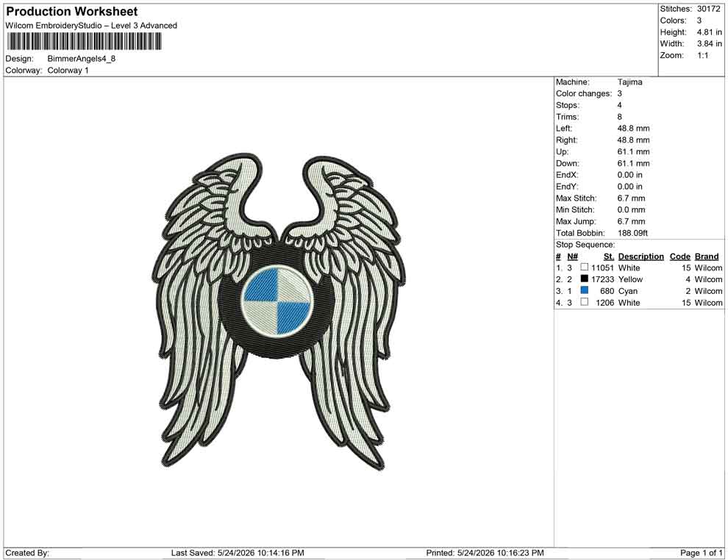The height and width of the screenshot is (560, 728).
Task: Click the 'Min Stitch:' label
Action: pos(575,209)
